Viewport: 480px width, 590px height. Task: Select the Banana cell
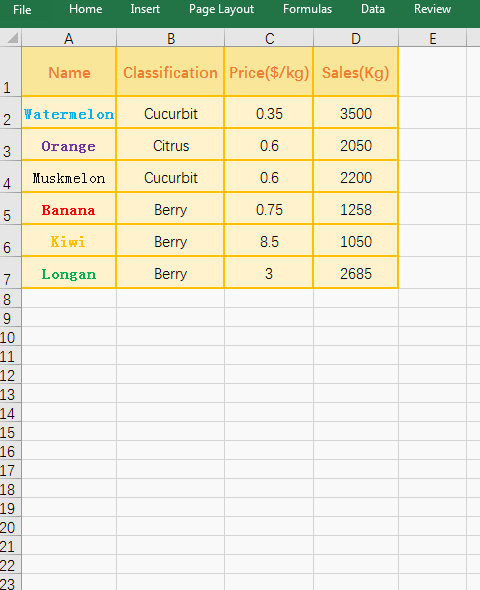pos(69,209)
